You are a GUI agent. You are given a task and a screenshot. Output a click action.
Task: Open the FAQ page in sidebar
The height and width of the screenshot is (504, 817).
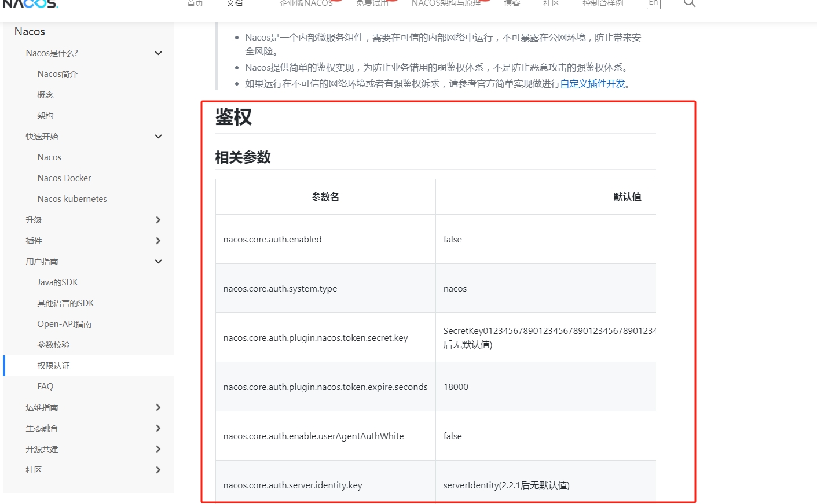tap(45, 387)
